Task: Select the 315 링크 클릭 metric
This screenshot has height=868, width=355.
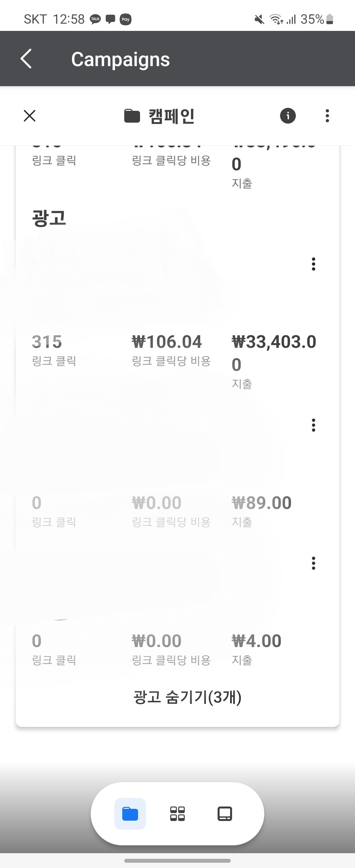Action: coord(54,350)
